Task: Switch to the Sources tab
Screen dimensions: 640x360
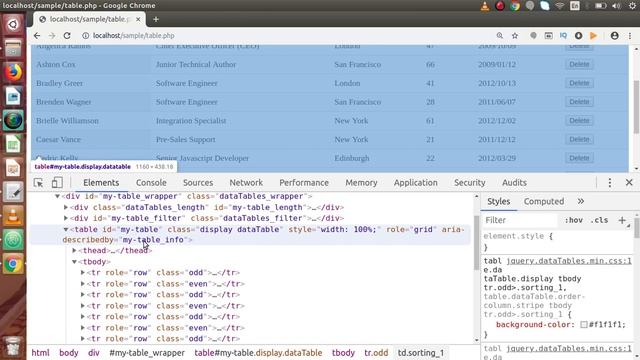Action: [198, 183]
